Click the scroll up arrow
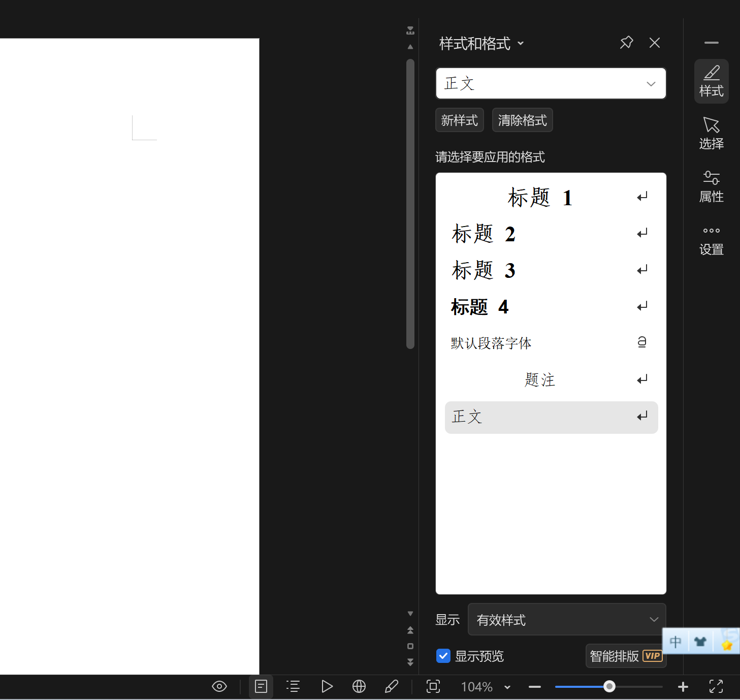Image resolution: width=740 pixels, height=700 pixels. point(410,47)
